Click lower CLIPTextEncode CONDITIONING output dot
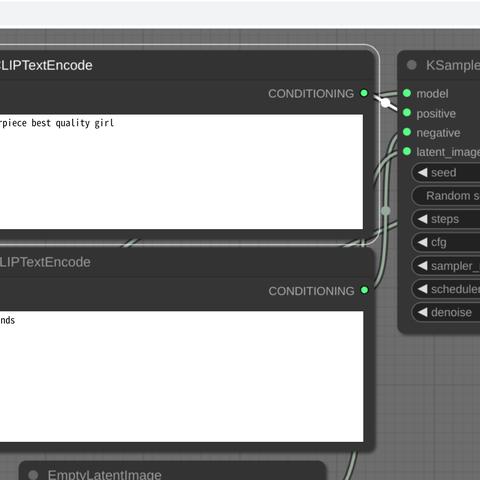The height and width of the screenshot is (480, 480). click(x=364, y=290)
